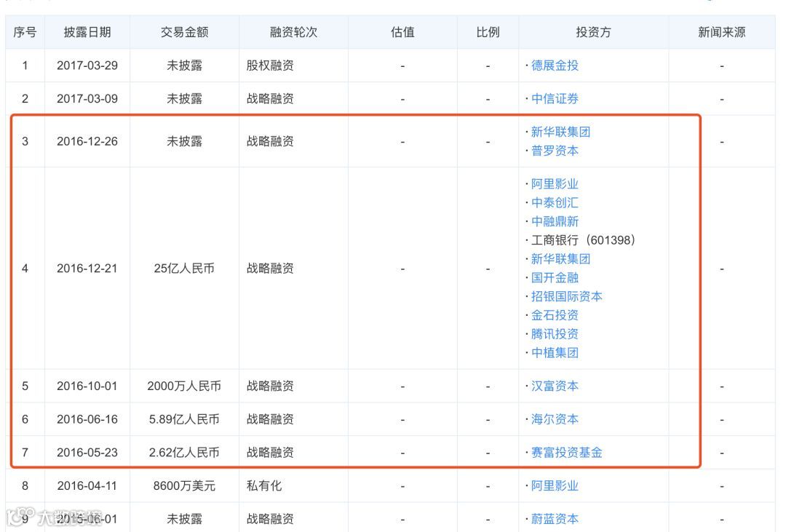Screen dimensions: 786x532
Task: Open investor link 普罗资本
Action: [x=555, y=151]
